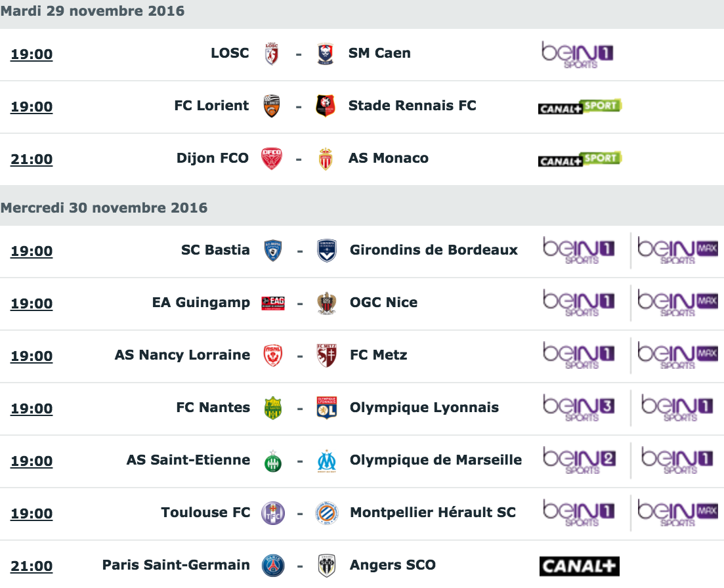Viewport: 724px width, 588px height.
Task: Click beIN Sports Max logo on Bastia row
Action: pyautogui.click(x=678, y=251)
